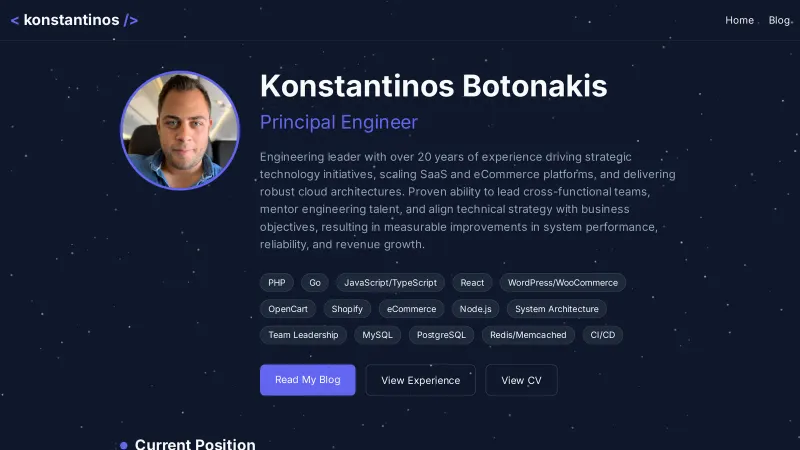Select the PHP skill tag

[x=276, y=283]
